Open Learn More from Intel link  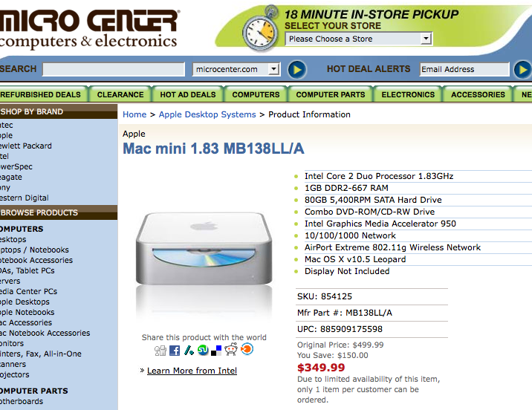click(192, 371)
